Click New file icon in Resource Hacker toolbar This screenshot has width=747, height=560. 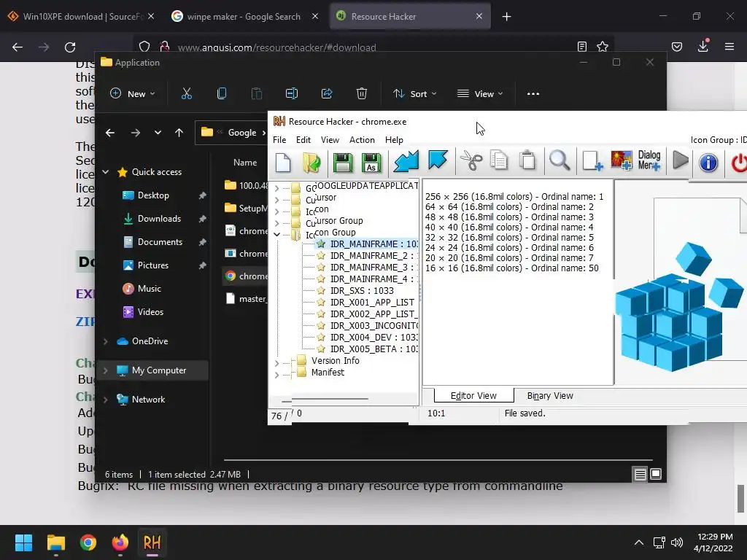(x=283, y=163)
